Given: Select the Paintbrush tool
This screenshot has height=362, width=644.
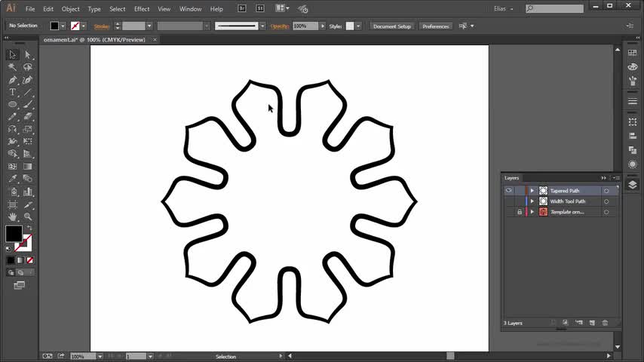Looking at the screenshot, I should pos(27,104).
